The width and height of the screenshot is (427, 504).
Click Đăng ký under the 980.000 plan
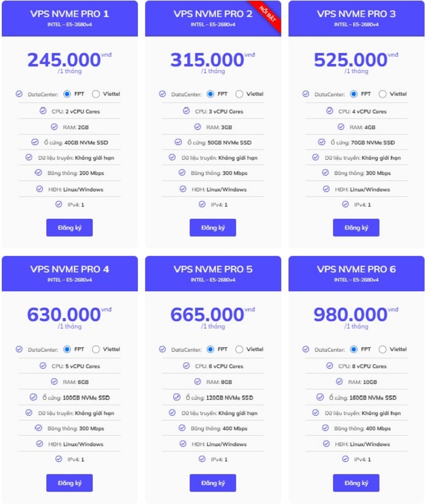[356, 483]
